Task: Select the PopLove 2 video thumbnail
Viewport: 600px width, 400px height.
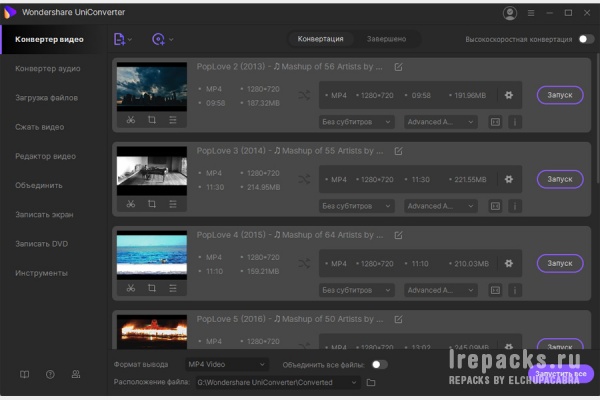Action: [x=152, y=87]
